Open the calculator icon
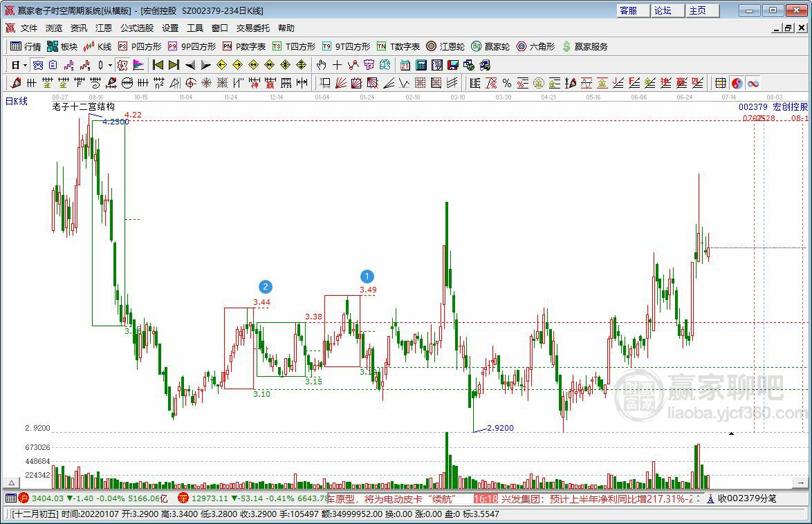The image size is (812, 524). [x=421, y=65]
